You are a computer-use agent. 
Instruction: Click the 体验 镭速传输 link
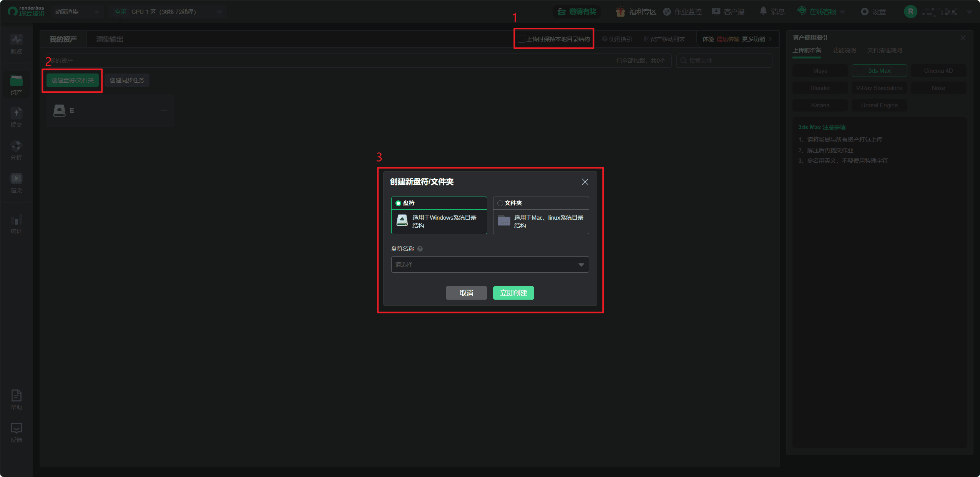pyautogui.click(x=721, y=39)
